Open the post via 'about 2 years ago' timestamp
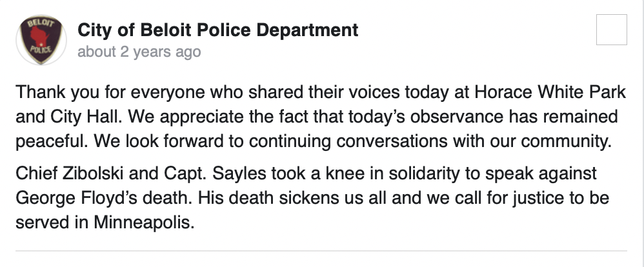This screenshot has width=644, height=267. (x=139, y=52)
